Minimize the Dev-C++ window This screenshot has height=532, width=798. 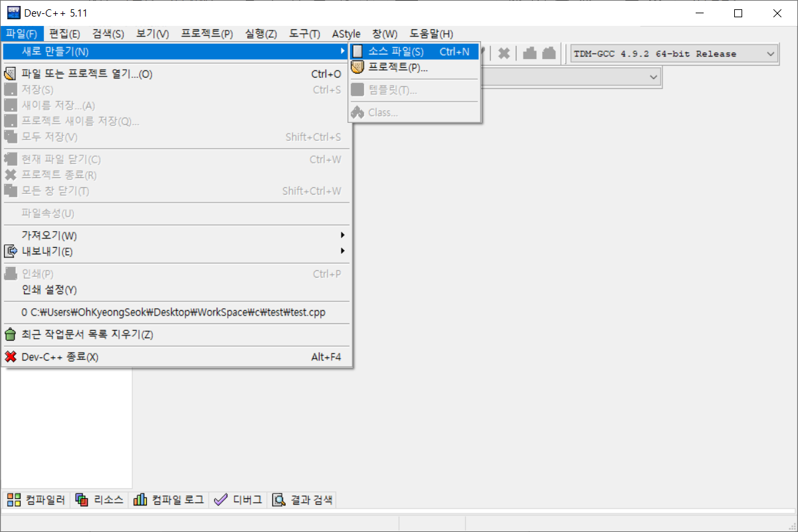(700, 13)
